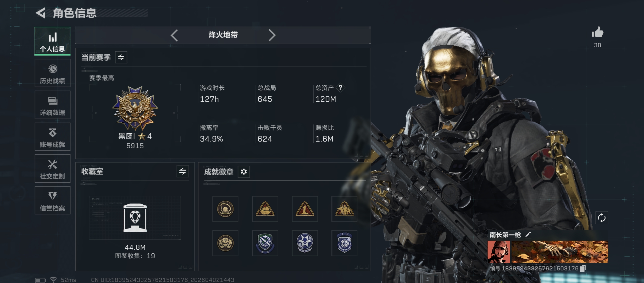The width and height of the screenshot is (644, 283).
Task: Click the 总资产 question mark help icon
Action: [340, 88]
